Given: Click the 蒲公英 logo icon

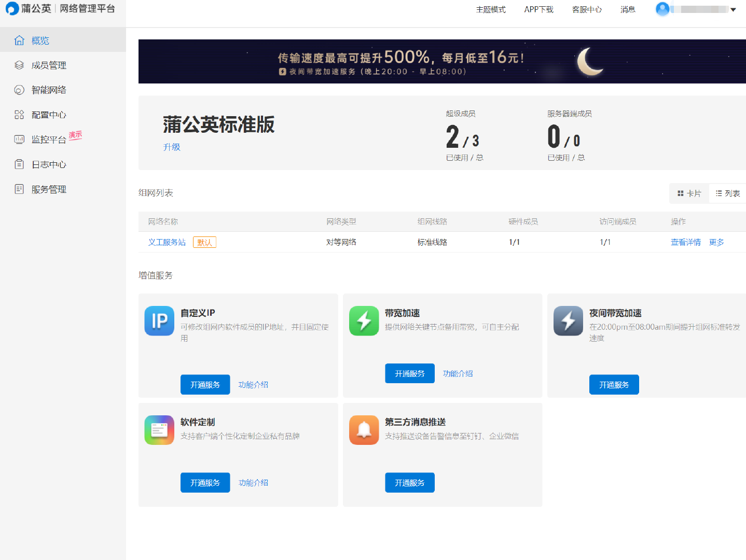Looking at the screenshot, I should 12,9.
